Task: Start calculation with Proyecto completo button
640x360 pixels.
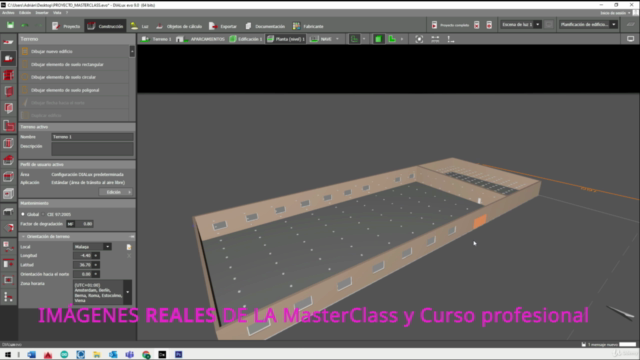Action: 451,25
